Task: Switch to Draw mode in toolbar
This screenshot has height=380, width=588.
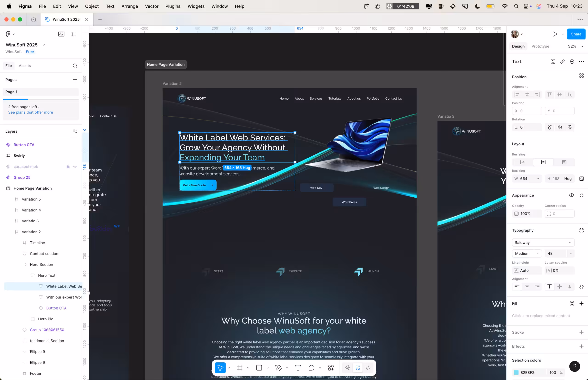Action: pyautogui.click(x=348, y=368)
